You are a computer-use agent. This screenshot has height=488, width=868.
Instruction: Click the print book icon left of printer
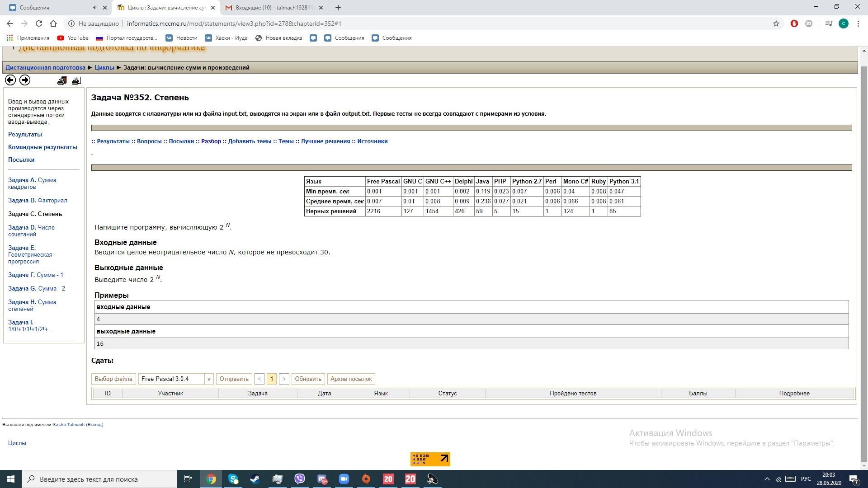(62, 81)
